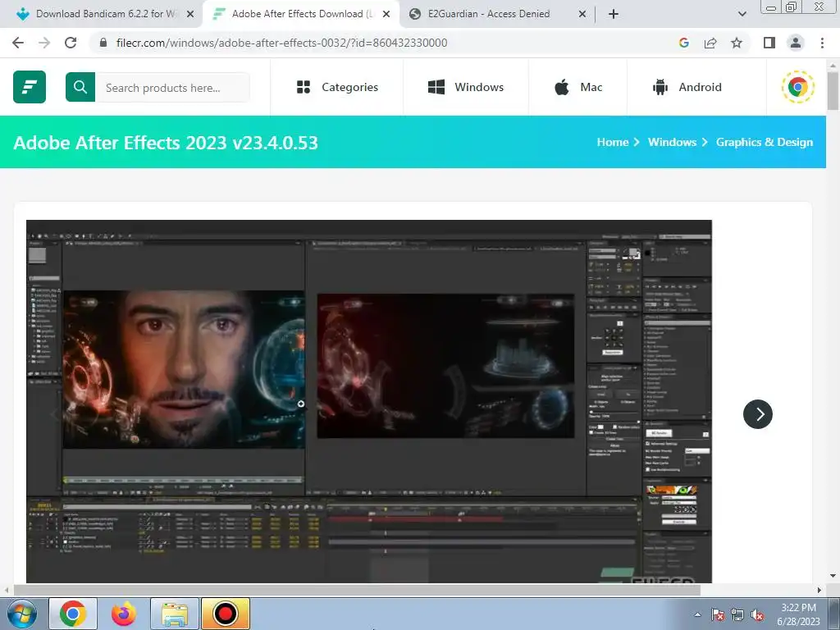840x630 pixels.
Task: Open Bandicam recorder from taskbar
Action: pos(225,614)
